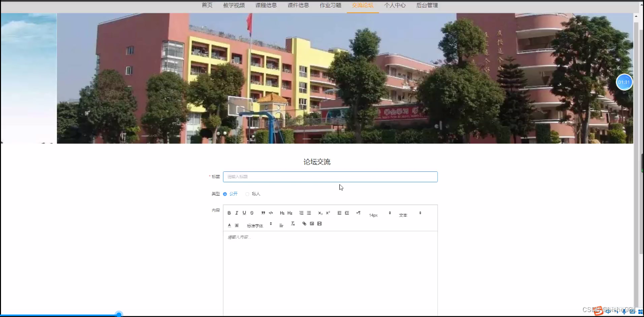Insert a blockquote in the editor
644x317 pixels.
coord(263,213)
